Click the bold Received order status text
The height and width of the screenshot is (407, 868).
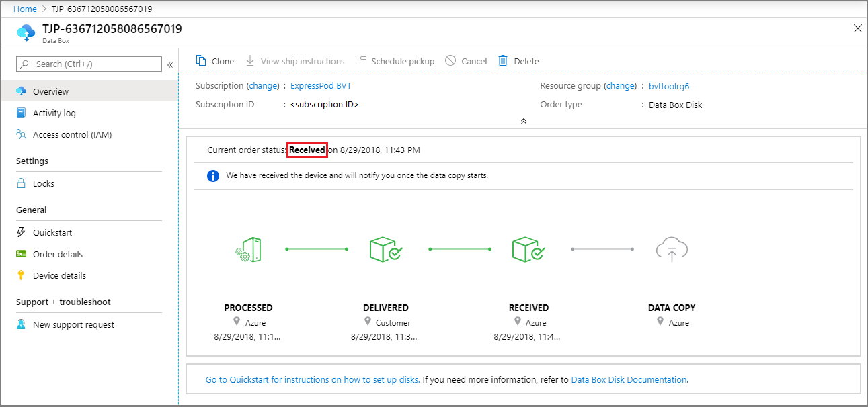[x=307, y=150]
